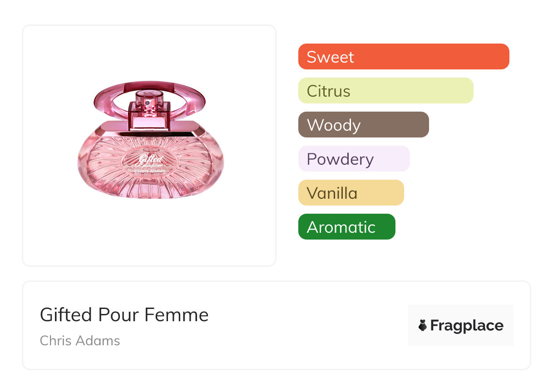Viewport: 553px width, 392px height.
Task: Select the red Sweet accord bar
Action: [x=403, y=57]
